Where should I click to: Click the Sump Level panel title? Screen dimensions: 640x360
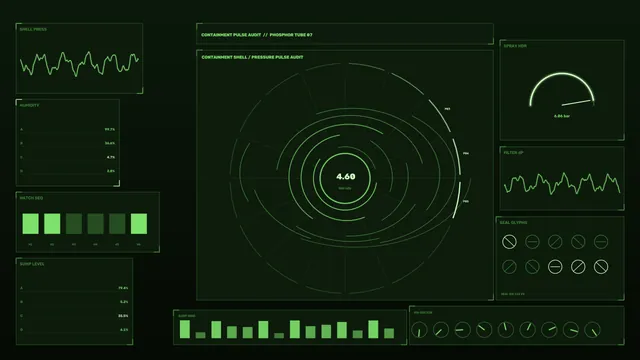[32, 264]
